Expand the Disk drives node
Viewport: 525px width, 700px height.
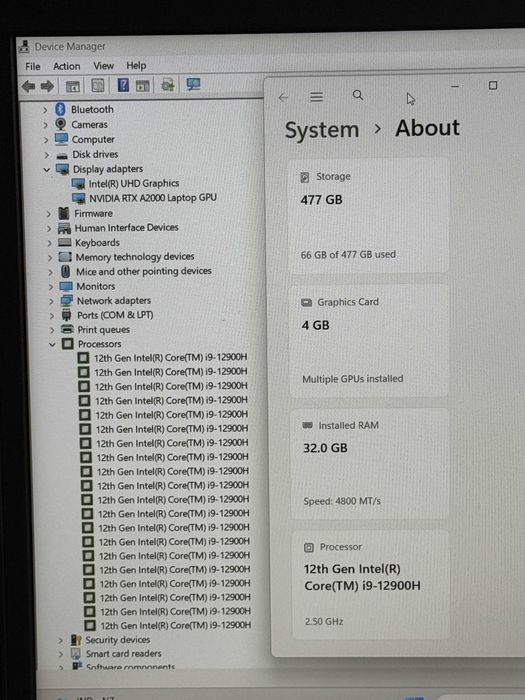(46, 155)
